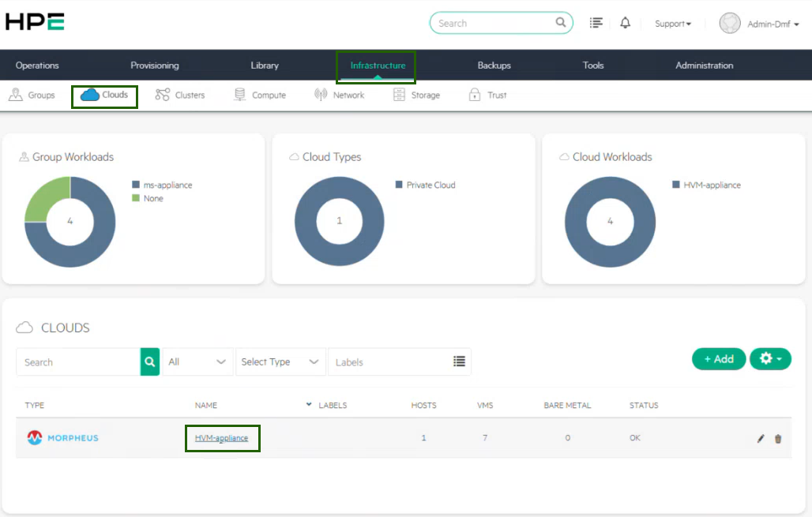812x517 pixels.
Task: Open the Network subsection
Action: (339, 95)
